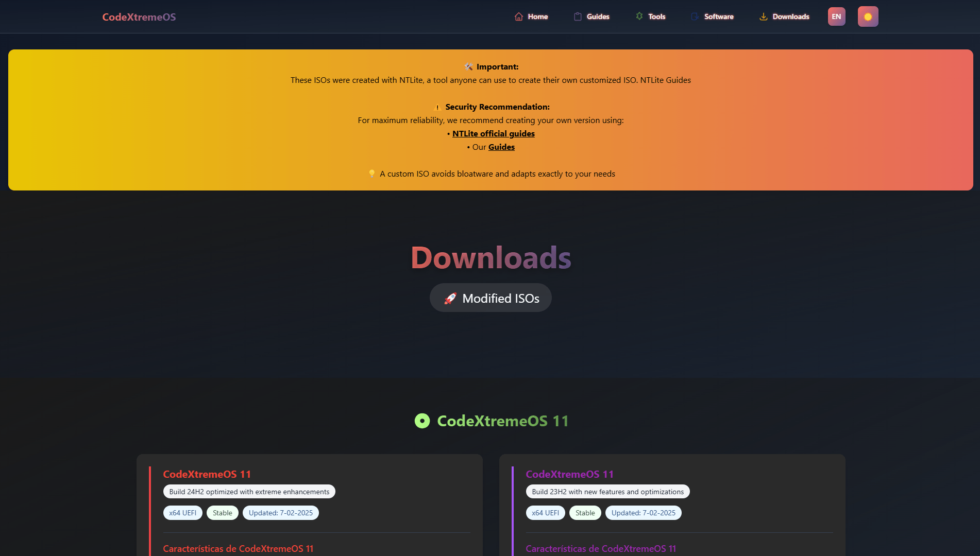Select the red CodeXtremeOS 11 card title
Image resolution: width=980 pixels, height=556 pixels.
(x=207, y=474)
